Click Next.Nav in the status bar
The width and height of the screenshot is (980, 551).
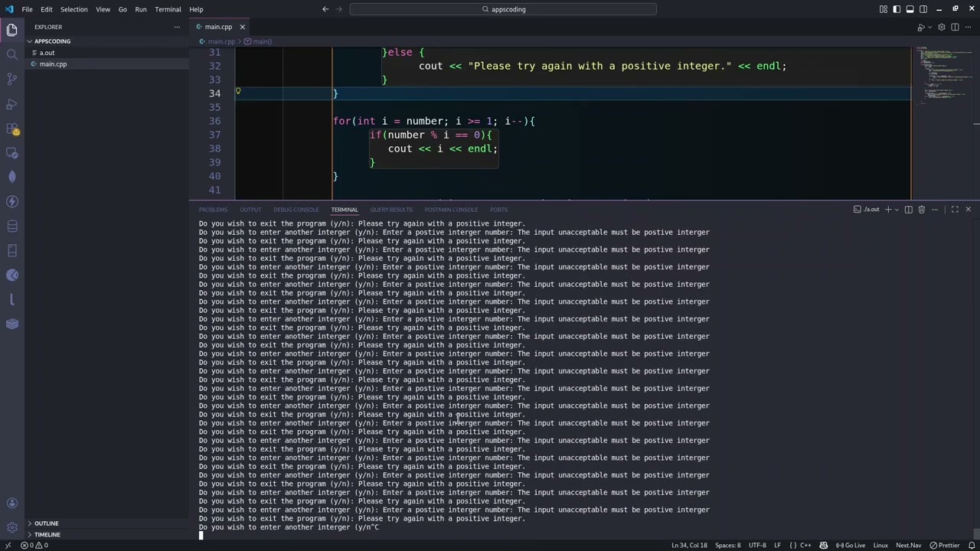point(909,545)
